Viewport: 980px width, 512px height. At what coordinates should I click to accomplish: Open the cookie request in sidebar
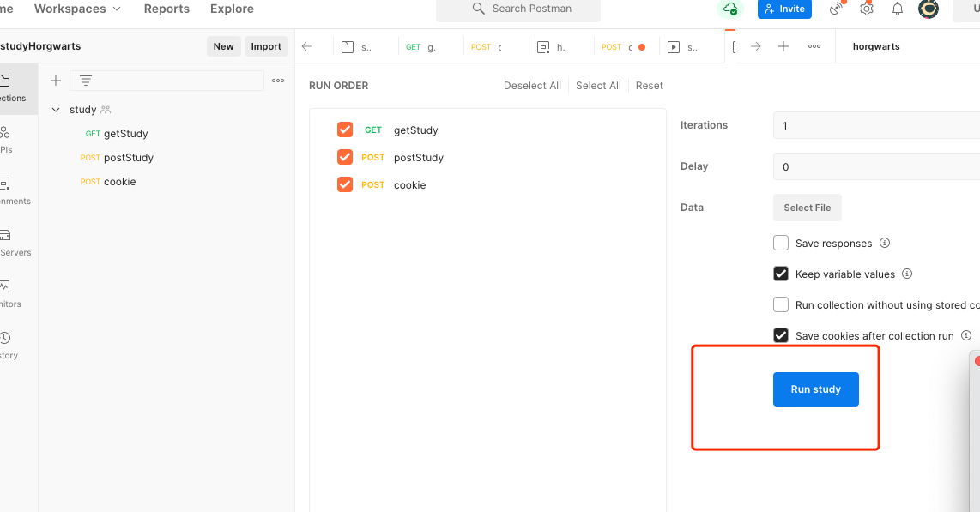click(108, 182)
